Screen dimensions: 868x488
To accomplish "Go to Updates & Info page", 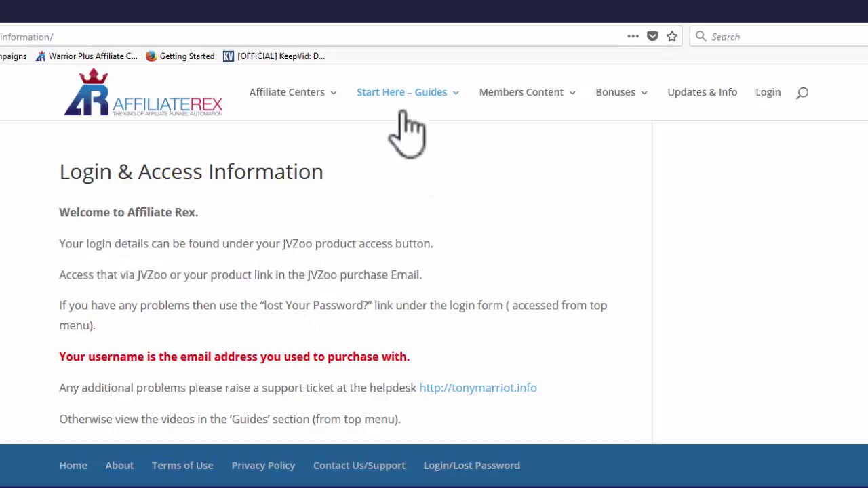I will 702,92.
